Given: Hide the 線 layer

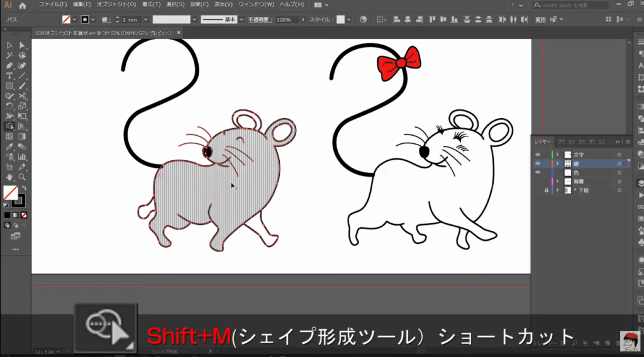Looking at the screenshot, I should (x=538, y=163).
